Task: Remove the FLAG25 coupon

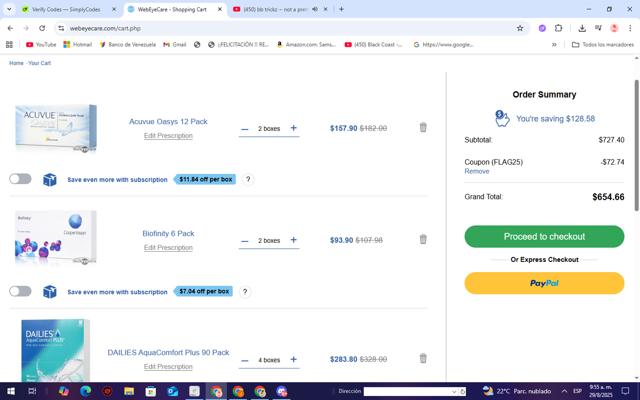Action: 477,171
